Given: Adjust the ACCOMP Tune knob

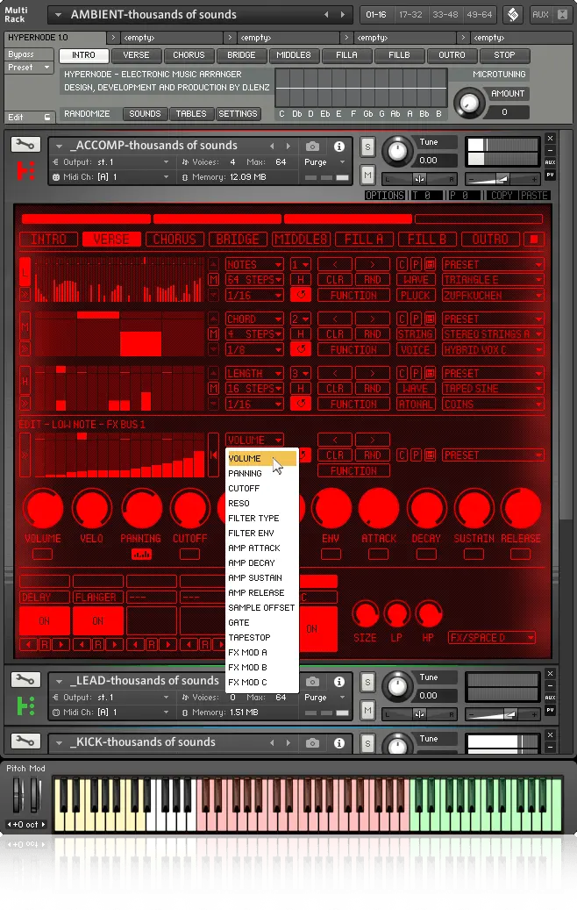Looking at the screenshot, I should point(397,150).
